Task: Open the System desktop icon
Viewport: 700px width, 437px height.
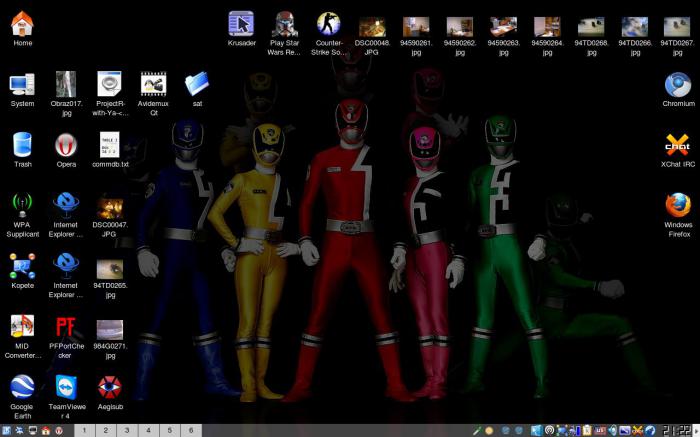Action: pyautogui.click(x=22, y=89)
